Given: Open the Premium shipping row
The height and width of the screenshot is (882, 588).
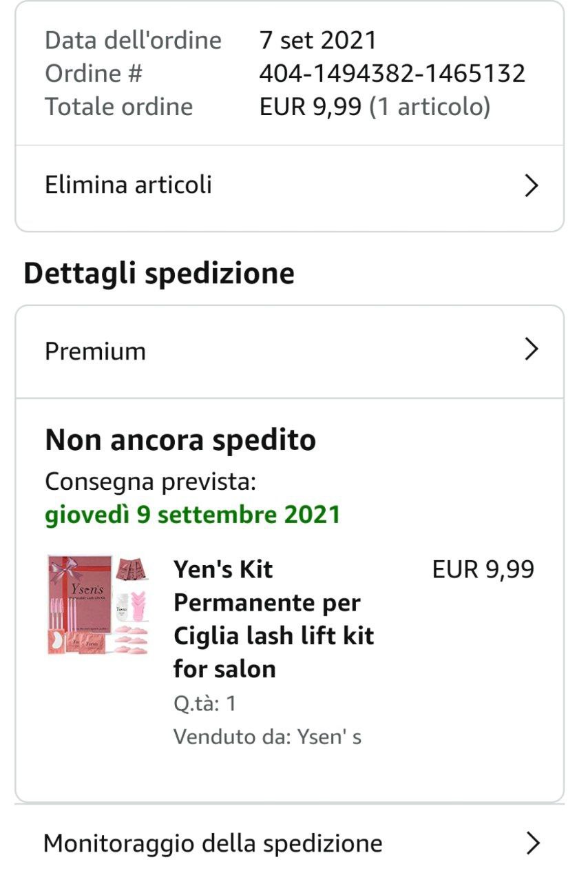Looking at the screenshot, I should tap(95, 351).
